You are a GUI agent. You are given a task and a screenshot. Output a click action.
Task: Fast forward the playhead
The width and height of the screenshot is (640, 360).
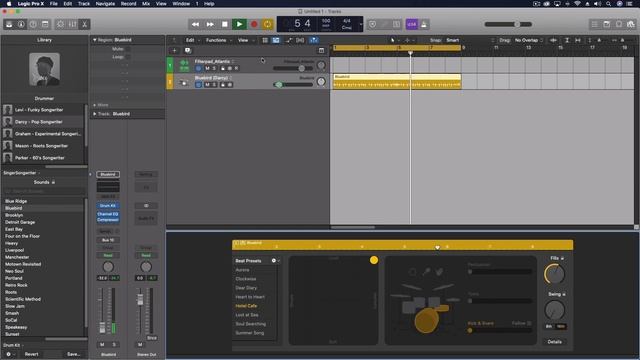[x=210, y=24]
